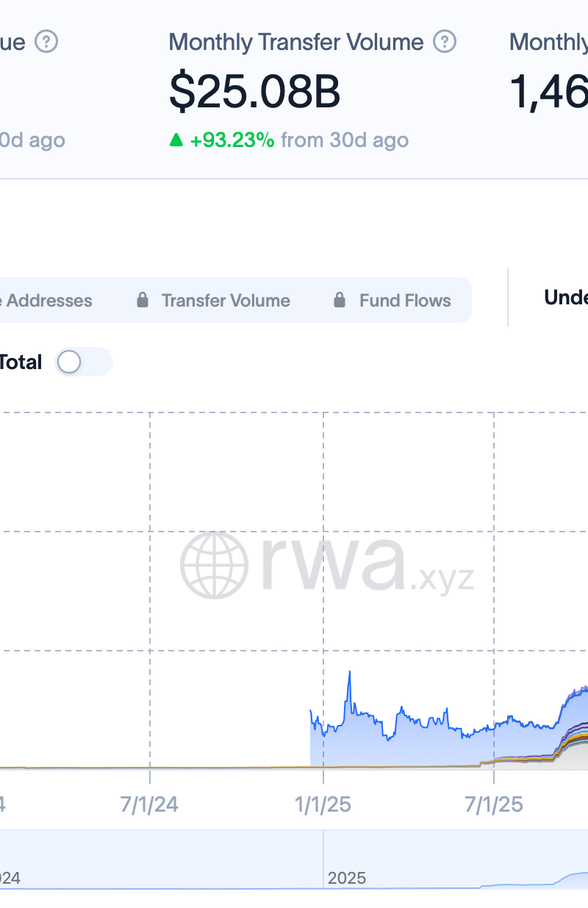Open the Transfer Volume tab
The image size is (588, 908).
coord(213,300)
